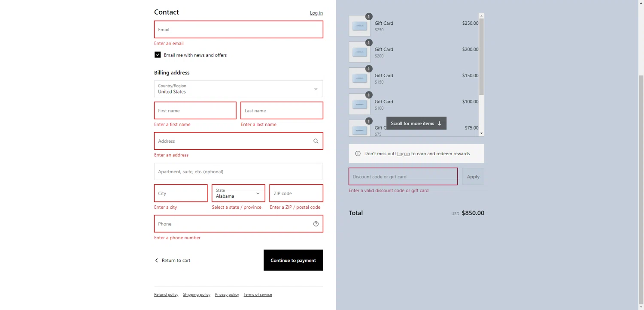Click the Apply discount button
This screenshot has height=310, width=644.
tap(473, 177)
